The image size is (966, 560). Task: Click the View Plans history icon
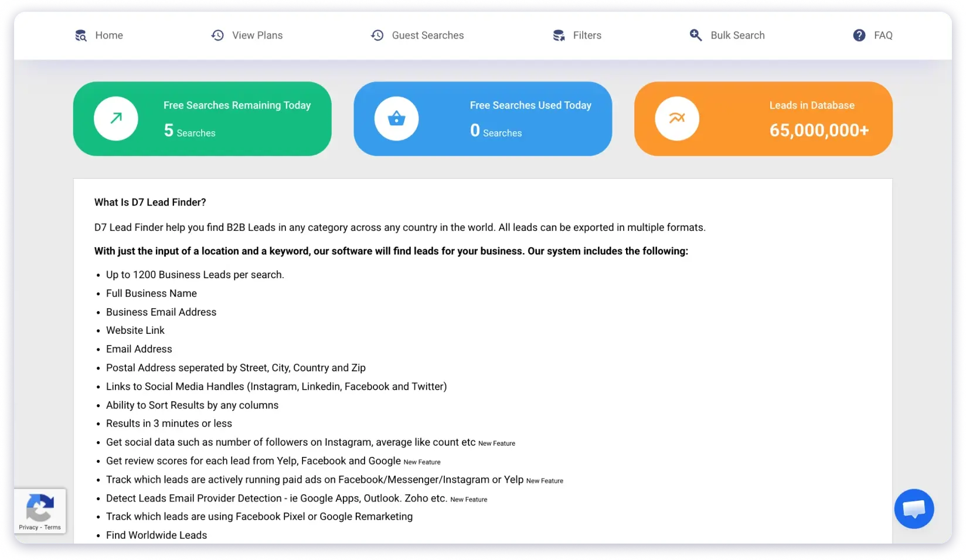coord(217,36)
